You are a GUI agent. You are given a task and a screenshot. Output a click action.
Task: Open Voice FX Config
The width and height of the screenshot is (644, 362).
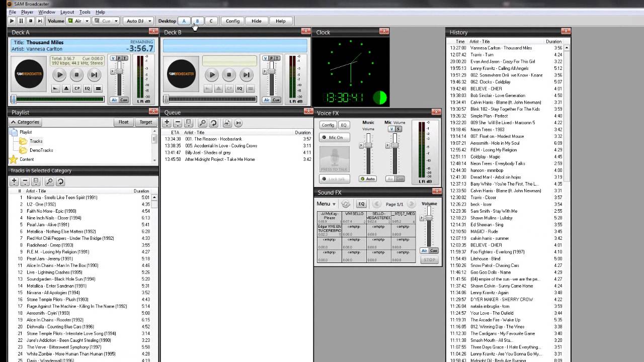point(328,125)
